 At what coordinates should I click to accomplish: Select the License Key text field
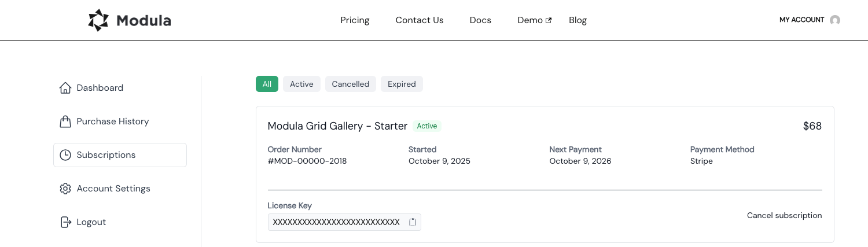(336, 222)
